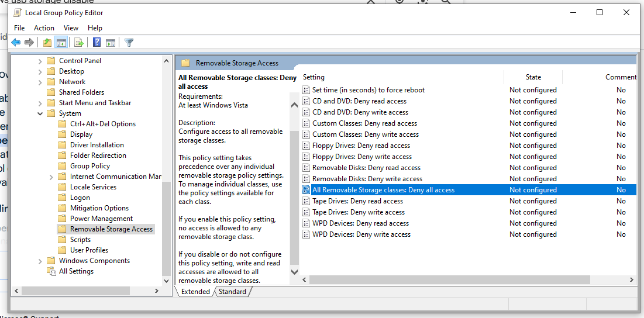The height and width of the screenshot is (318, 644).
Task: Click the Filter funnel toolbar icon
Action: 129,42
